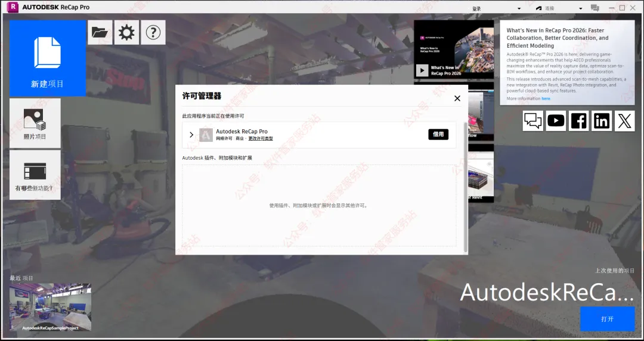Click ReCap Pro logo in title bar
This screenshot has width=644, height=341.
13,7
